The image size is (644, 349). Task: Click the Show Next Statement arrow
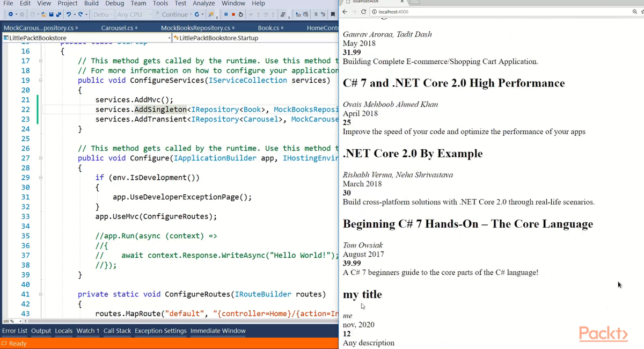click(x=251, y=14)
